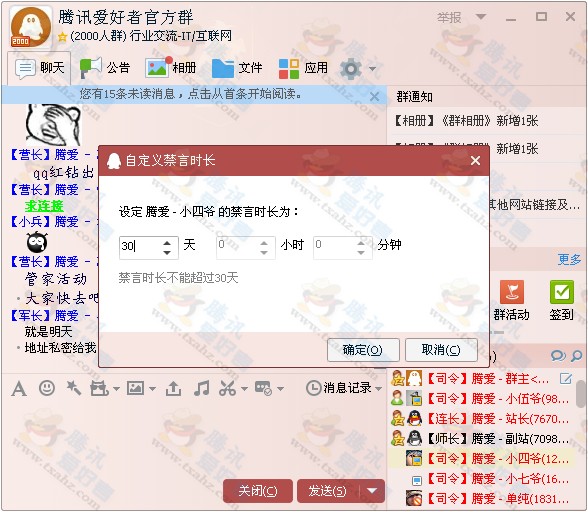Close the 自定义禁言时长 dialog
The image size is (588, 512).
[475, 161]
